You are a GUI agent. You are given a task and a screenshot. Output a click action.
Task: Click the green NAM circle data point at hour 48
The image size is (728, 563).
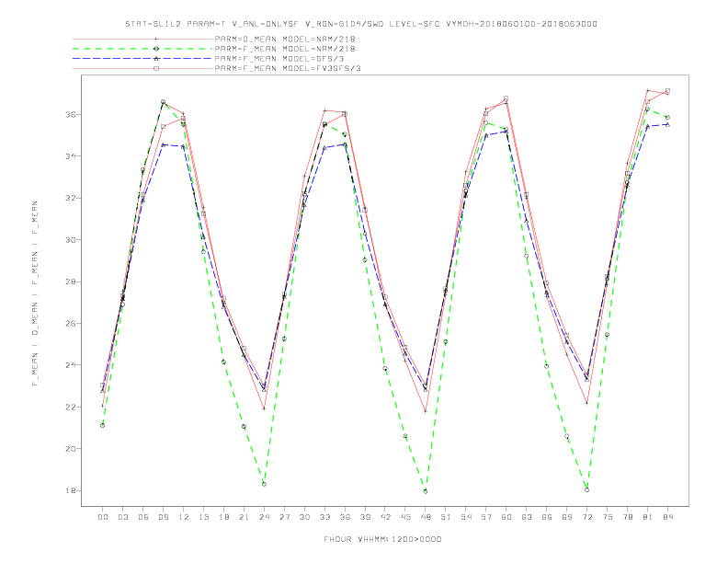tap(426, 491)
